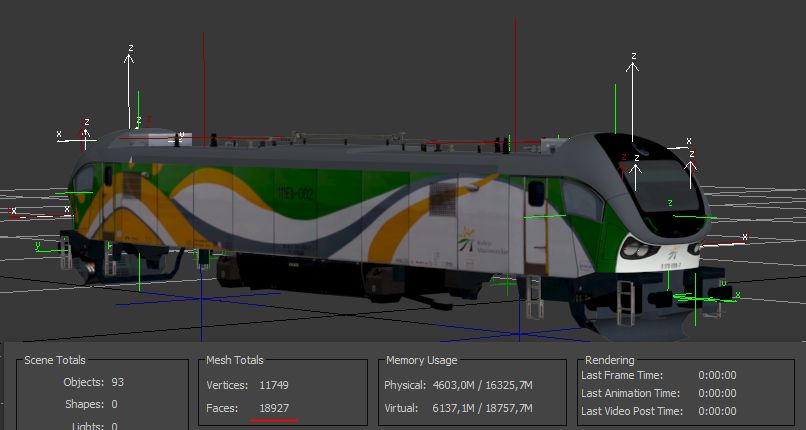Click the Last Frame Time value
Viewport: 806px width, 430px height.
pos(717,375)
